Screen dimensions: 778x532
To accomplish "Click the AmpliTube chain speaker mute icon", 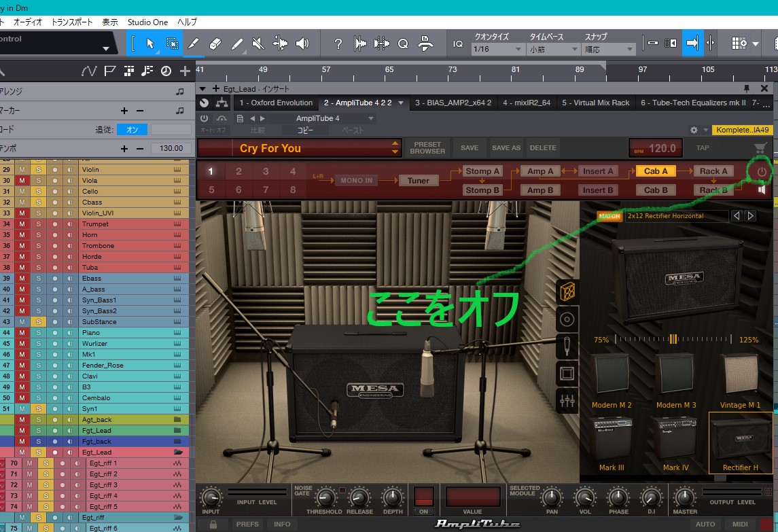I will pyautogui.click(x=762, y=190).
